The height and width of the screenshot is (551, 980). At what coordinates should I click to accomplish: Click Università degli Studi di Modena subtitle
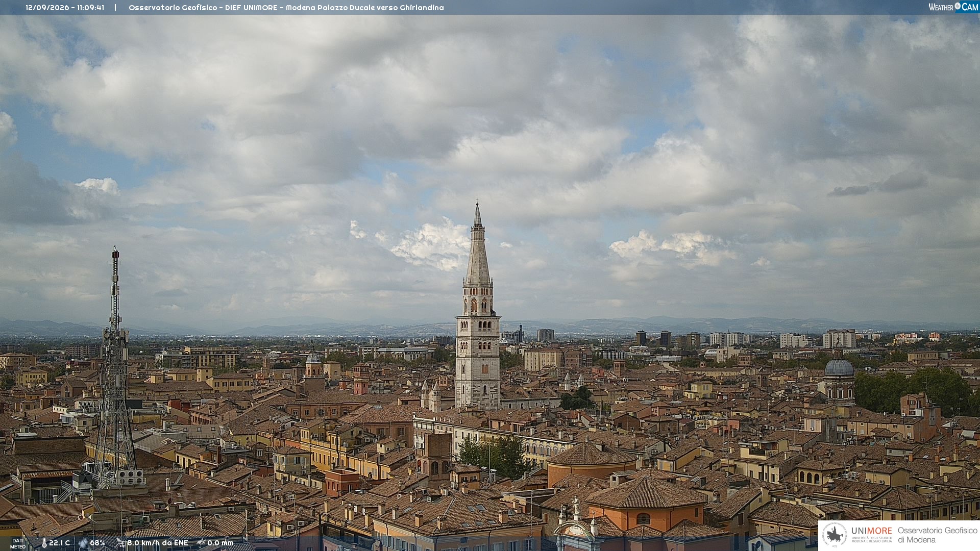click(x=872, y=539)
